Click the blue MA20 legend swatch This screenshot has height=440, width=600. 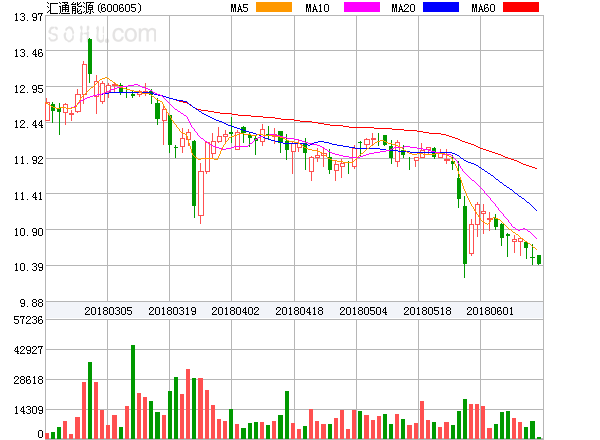tap(441, 7)
